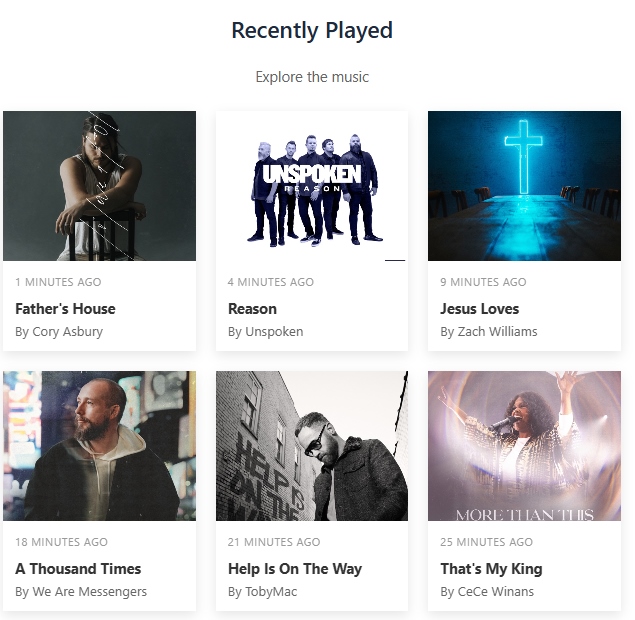The height and width of the screenshot is (620, 635).
Task: Click the A Thousand Times title
Action: [x=78, y=569]
